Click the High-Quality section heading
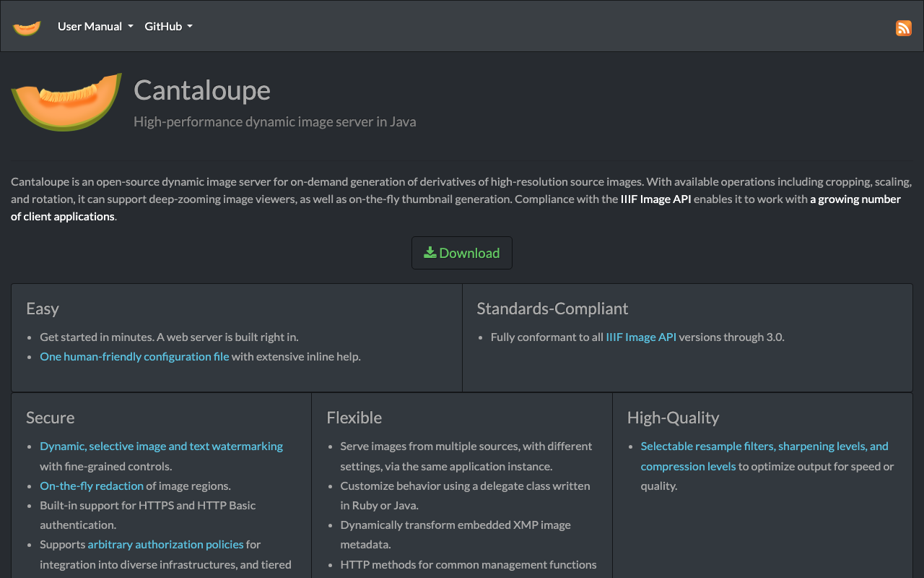The height and width of the screenshot is (578, 924). 673,418
